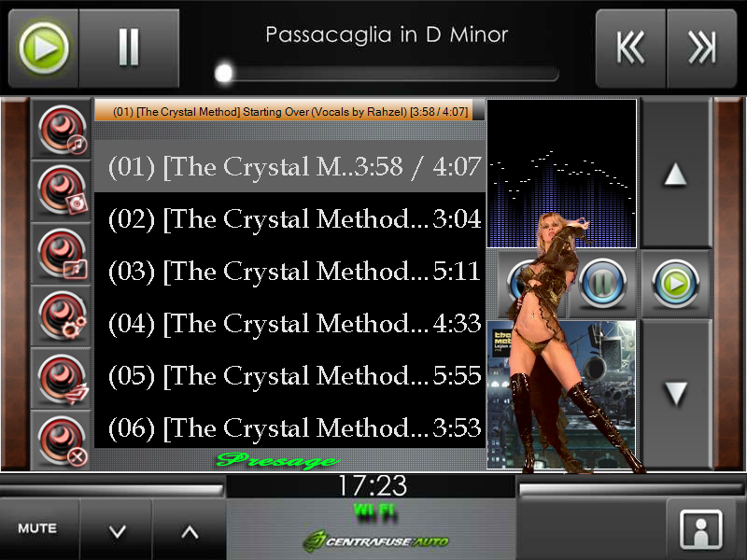Lower the volume with down chevron
Viewport: 747px width, 560px height.
[117, 530]
